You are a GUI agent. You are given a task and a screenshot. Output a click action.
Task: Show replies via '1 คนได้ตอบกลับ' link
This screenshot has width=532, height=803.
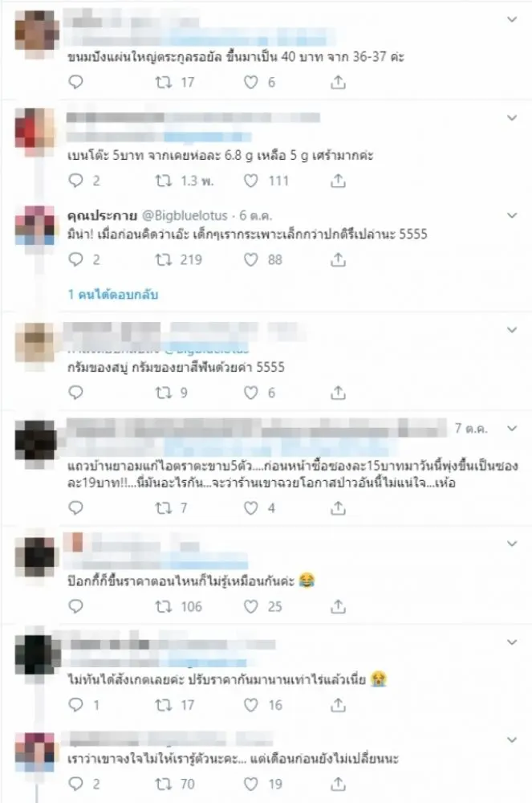(113, 295)
